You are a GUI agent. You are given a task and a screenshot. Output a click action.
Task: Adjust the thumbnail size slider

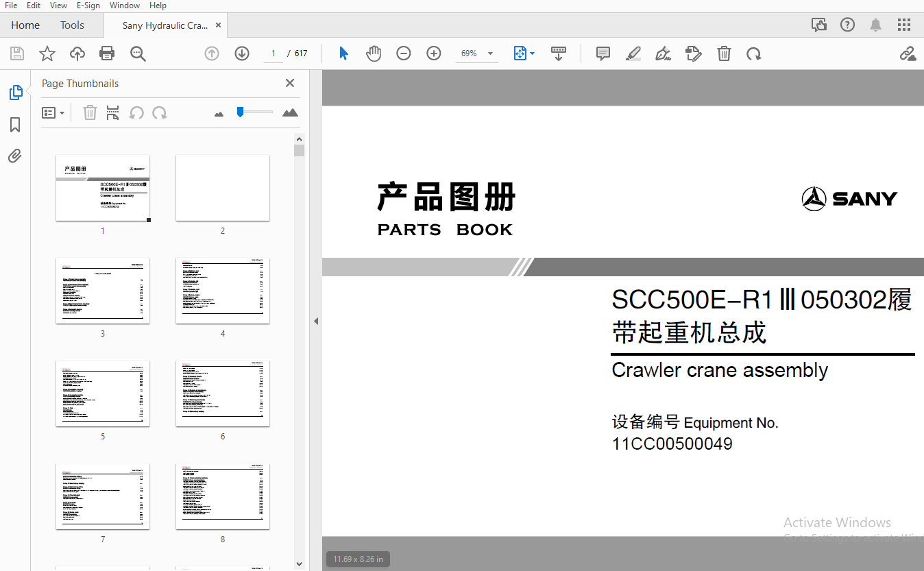coord(240,112)
